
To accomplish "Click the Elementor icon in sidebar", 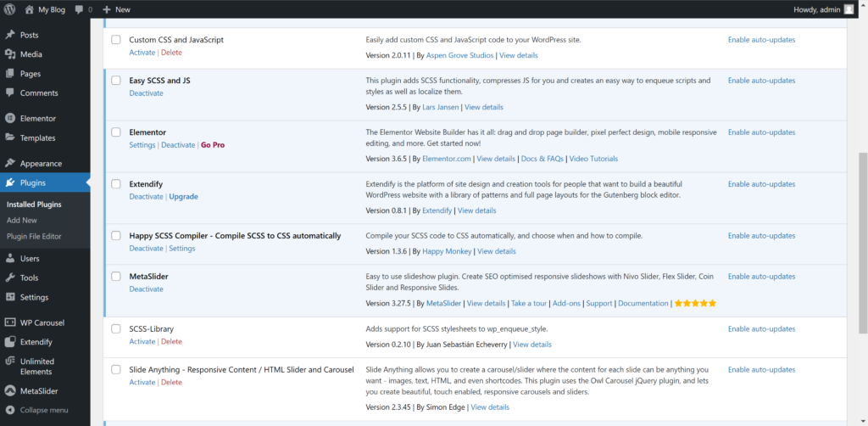I will 9,119.
